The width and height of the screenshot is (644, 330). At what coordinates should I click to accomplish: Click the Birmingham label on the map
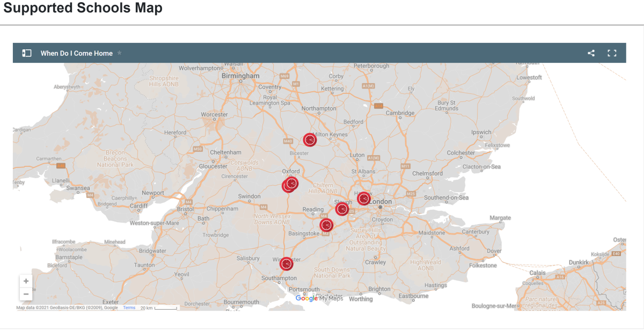point(240,76)
